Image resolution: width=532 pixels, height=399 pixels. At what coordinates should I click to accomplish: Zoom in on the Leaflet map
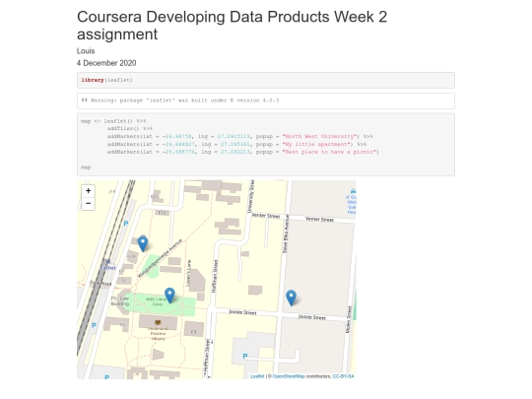point(89,191)
